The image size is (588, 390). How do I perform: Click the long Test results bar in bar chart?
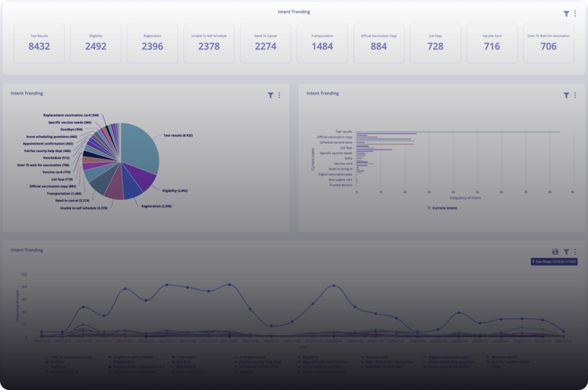458,132
